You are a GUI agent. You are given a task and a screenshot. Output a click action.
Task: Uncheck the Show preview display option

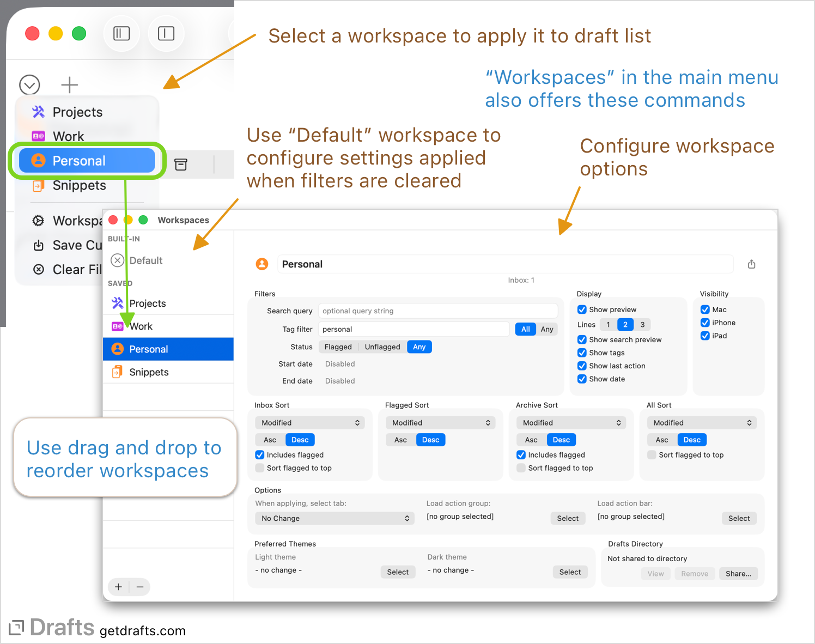(x=582, y=309)
